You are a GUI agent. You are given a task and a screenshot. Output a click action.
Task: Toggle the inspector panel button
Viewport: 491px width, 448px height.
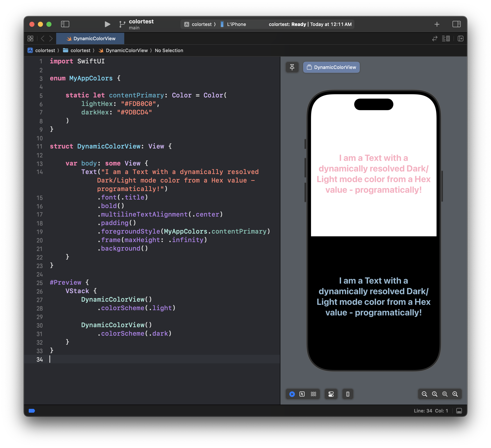coord(456,24)
